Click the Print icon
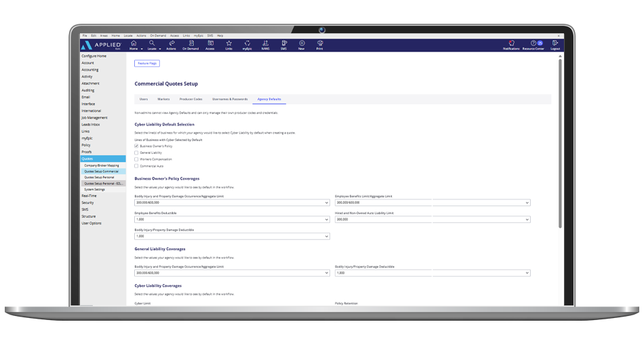 [x=319, y=44]
